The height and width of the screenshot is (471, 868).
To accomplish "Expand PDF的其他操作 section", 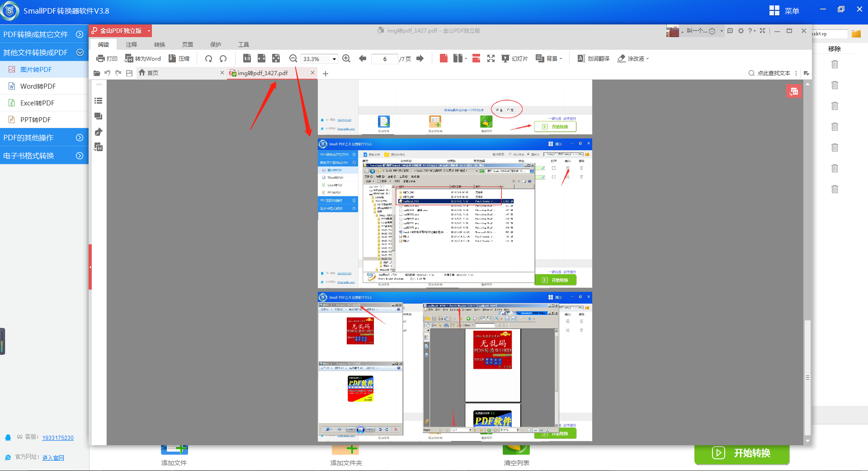I will click(44, 138).
